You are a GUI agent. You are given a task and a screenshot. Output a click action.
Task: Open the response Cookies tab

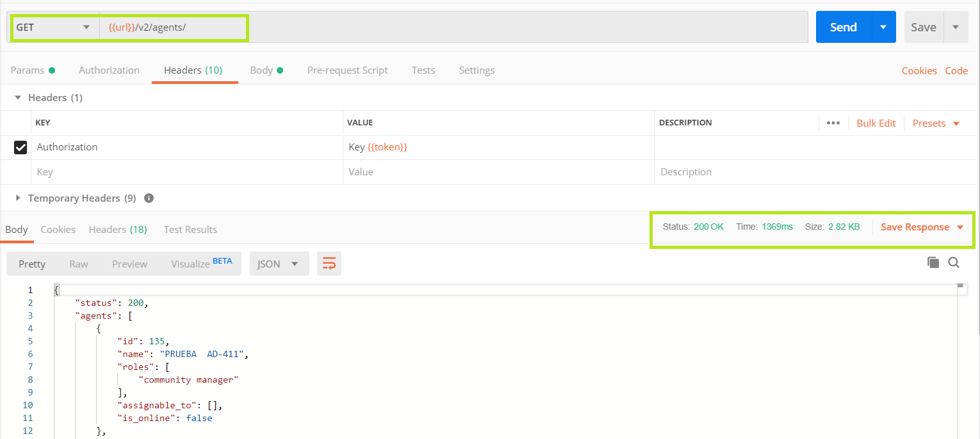point(58,230)
